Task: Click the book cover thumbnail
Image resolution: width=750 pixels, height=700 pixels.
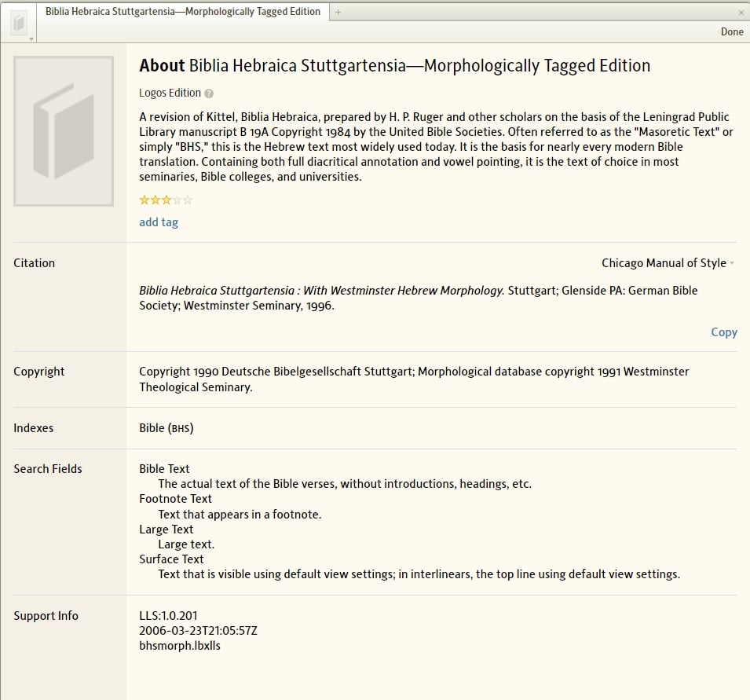Action: (x=64, y=131)
